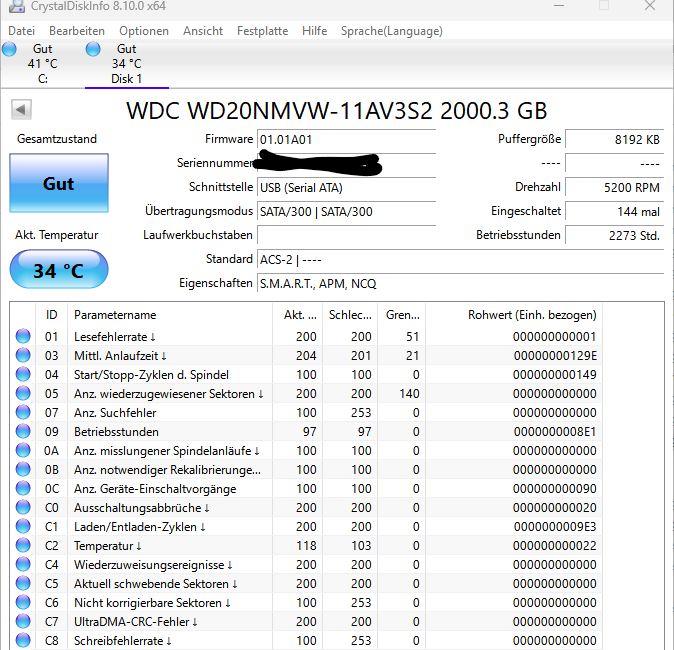Select threshold value 140 in row 05
Screen dimensions: 674x650
[409, 393]
